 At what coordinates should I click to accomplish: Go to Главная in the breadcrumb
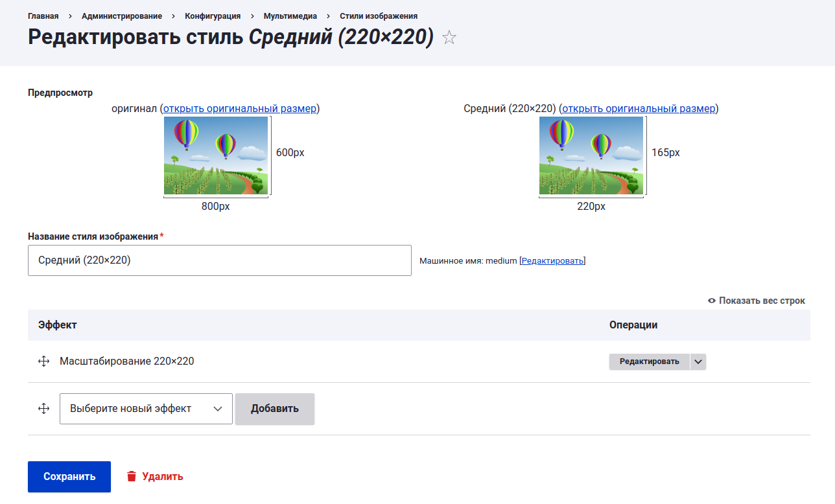pos(43,16)
